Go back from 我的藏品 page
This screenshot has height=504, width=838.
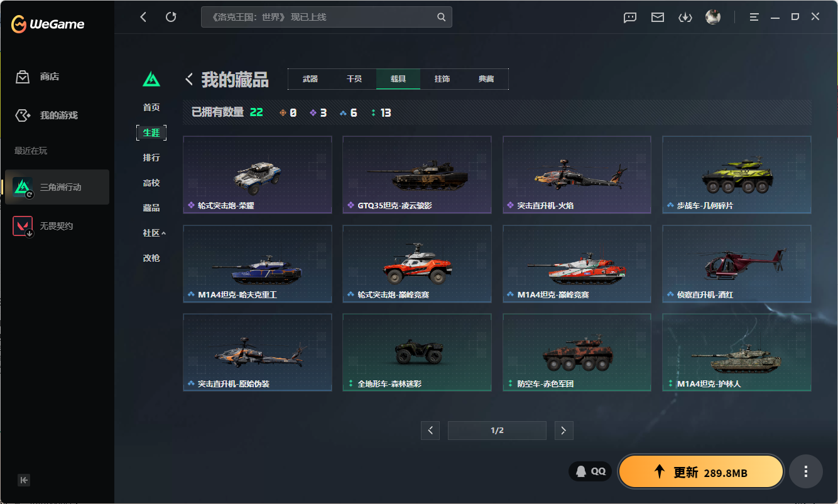point(189,80)
